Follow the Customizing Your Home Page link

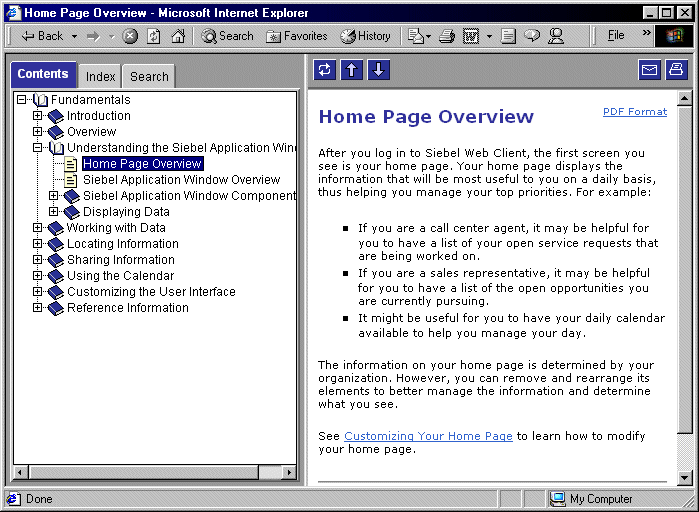(428, 436)
